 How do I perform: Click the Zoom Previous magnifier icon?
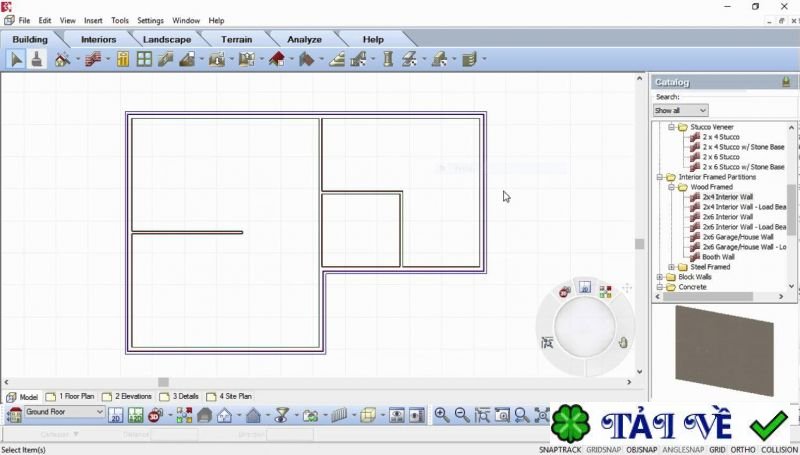(522, 415)
